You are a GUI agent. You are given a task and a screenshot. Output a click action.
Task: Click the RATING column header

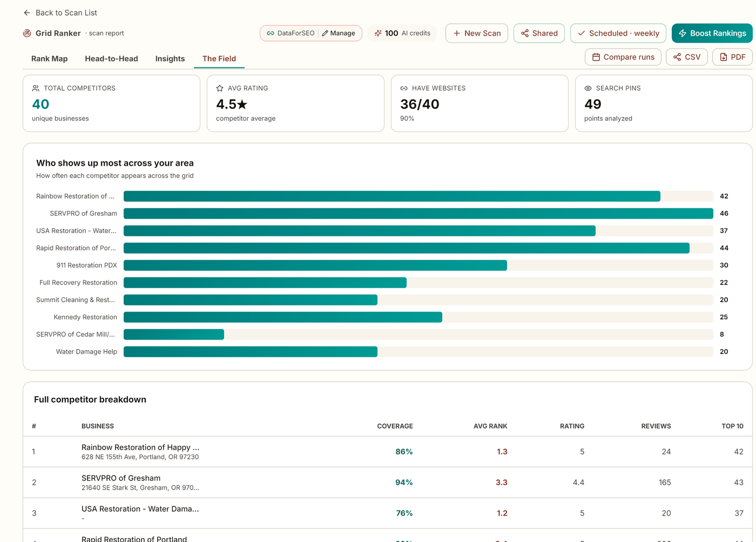pyautogui.click(x=572, y=426)
